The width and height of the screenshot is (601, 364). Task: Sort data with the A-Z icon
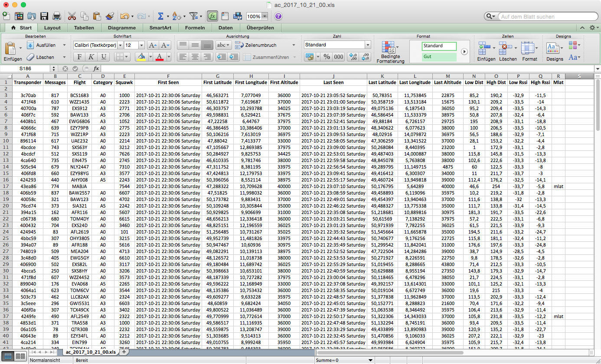pos(176,16)
